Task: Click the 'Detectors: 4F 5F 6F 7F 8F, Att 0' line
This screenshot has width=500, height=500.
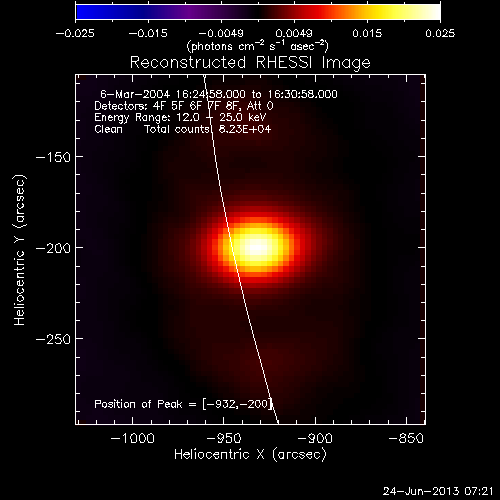Action: click(184, 106)
